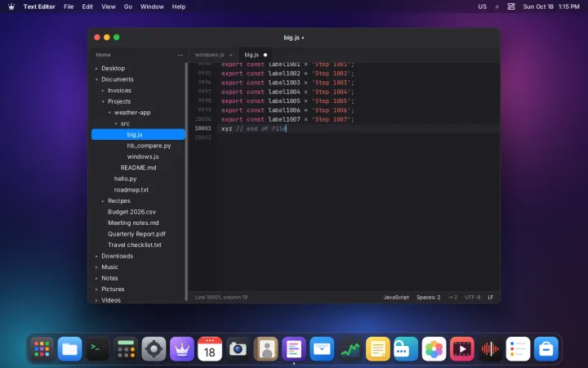The height and width of the screenshot is (368, 588).
Task: Expand the Invoices folder
Action: coord(103,91)
